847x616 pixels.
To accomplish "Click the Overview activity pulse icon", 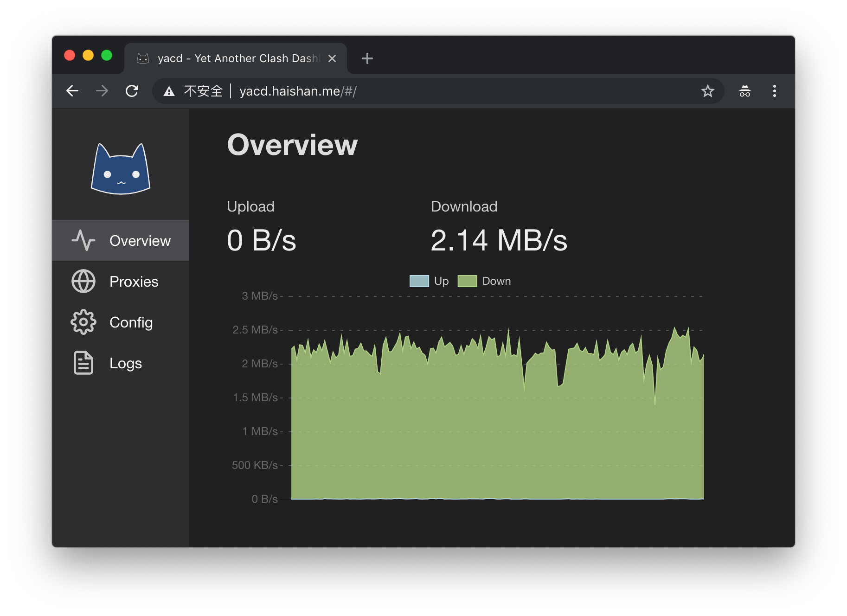I will 83,240.
